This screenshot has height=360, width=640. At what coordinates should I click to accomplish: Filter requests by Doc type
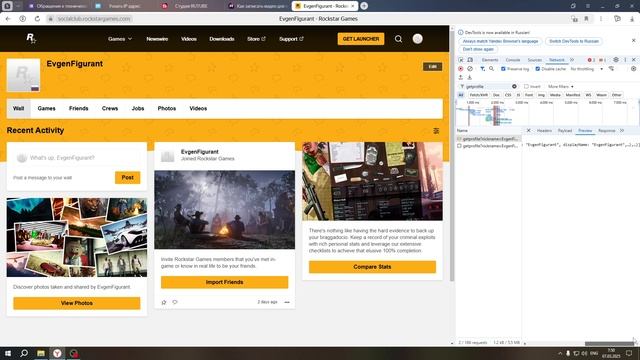(496, 95)
